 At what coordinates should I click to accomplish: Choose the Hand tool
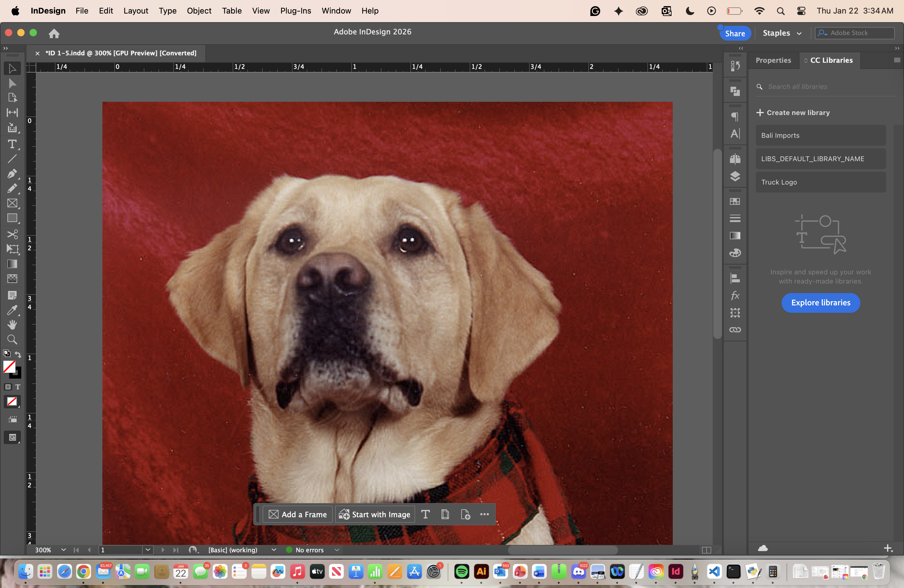(12, 324)
